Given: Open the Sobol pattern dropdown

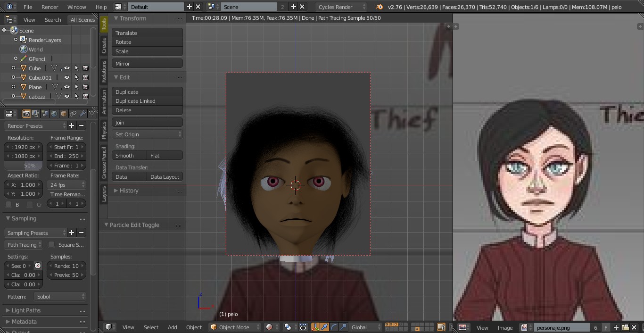Looking at the screenshot, I should (x=60, y=297).
